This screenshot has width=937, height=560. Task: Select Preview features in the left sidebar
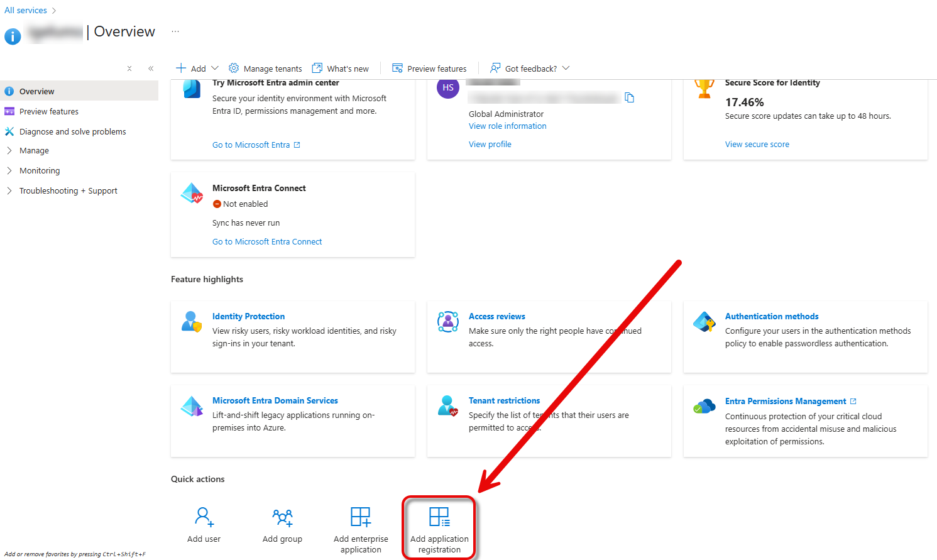point(49,112)
